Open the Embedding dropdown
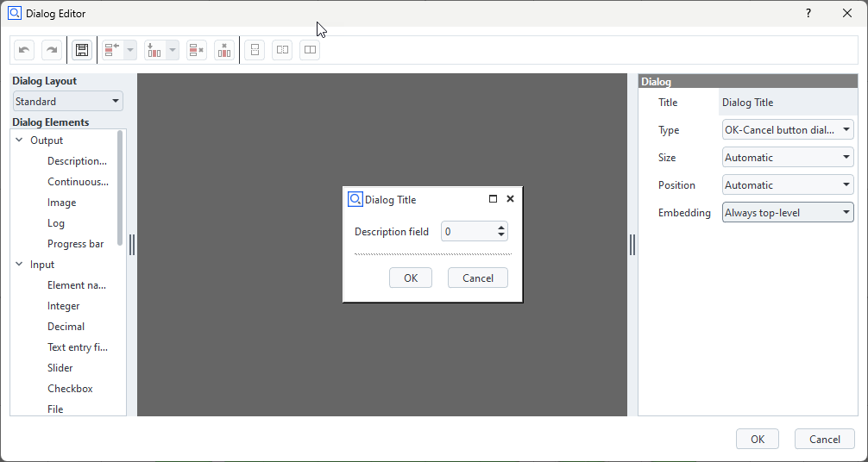Viewport: 868px width, 462px height. (787, 212)
